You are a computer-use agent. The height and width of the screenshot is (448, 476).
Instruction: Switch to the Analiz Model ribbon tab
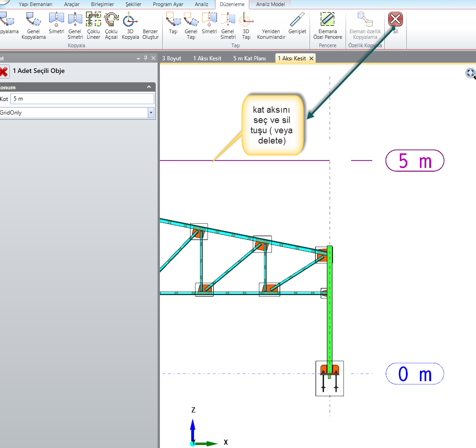tap(270, 4)
